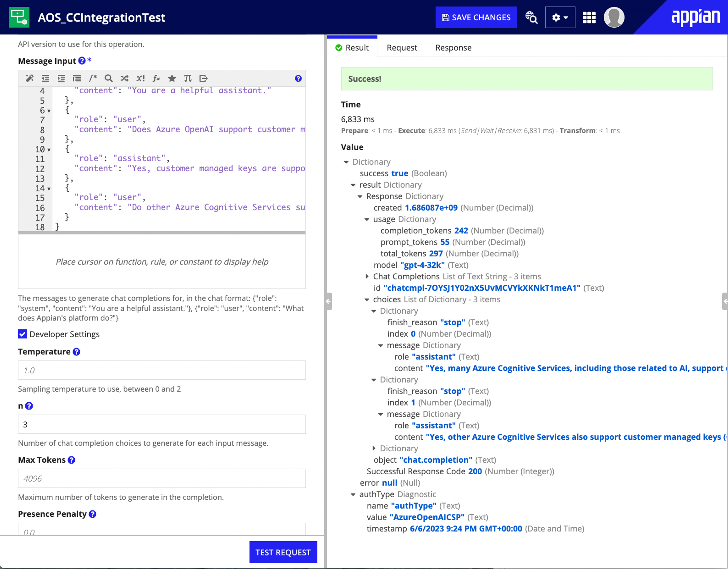
Task: Fold code block at line 6
Action: (49, 111)
